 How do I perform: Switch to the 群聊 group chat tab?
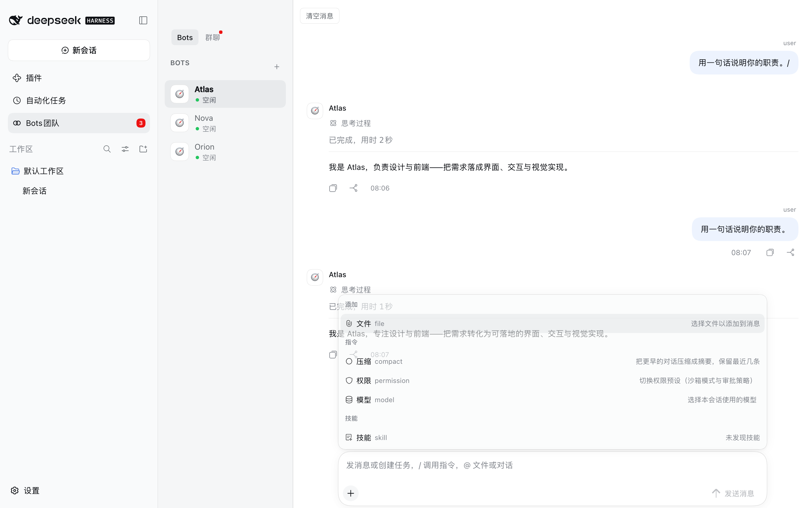213,37
